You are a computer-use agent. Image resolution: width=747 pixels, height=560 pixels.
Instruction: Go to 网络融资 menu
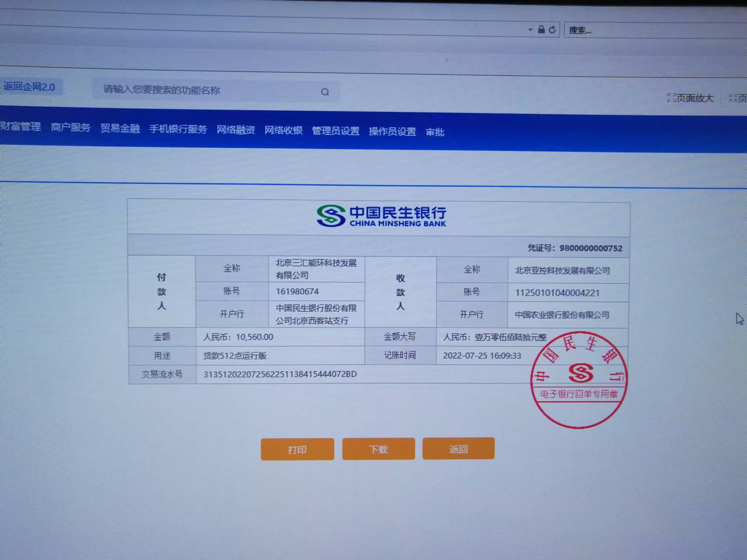click(x=236, y=130)
